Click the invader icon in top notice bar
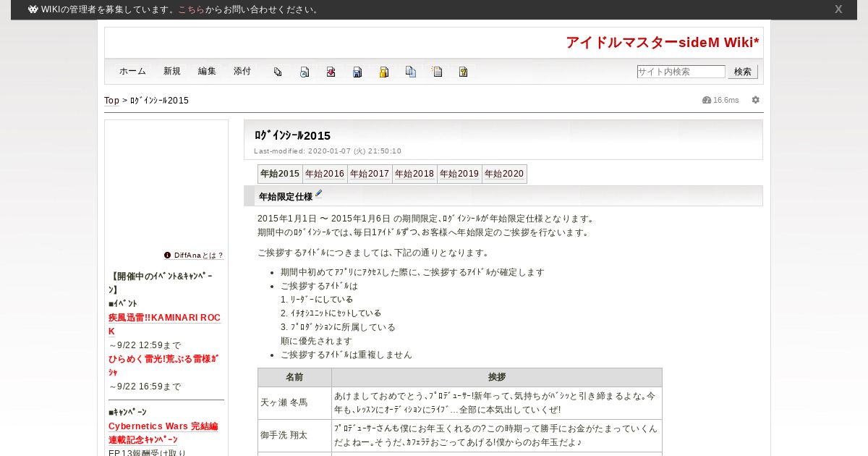868x456 pixels. pos(33,9)
